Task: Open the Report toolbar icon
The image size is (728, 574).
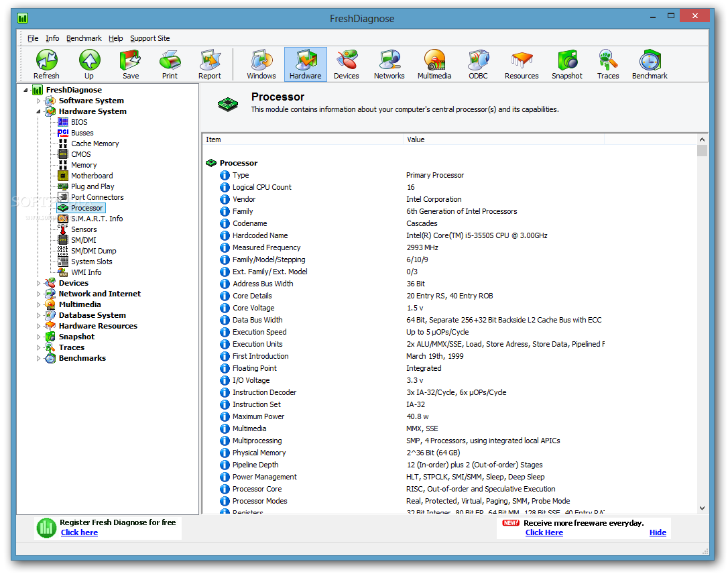Action: point(210,64)
